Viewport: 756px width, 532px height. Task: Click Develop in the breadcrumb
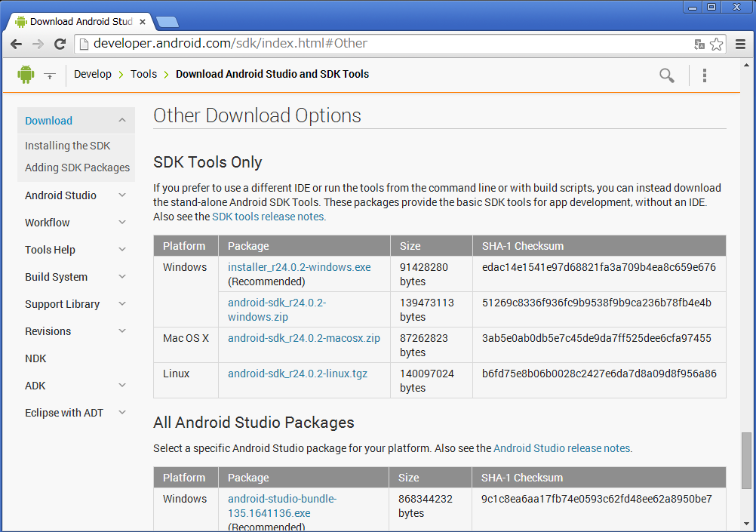tap(93, 74)
